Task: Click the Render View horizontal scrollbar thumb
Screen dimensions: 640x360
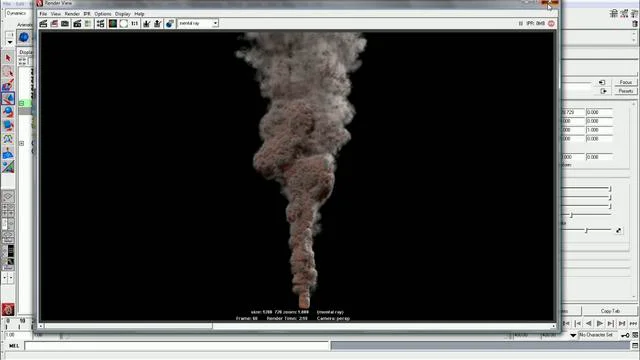Action: [128, 326]
